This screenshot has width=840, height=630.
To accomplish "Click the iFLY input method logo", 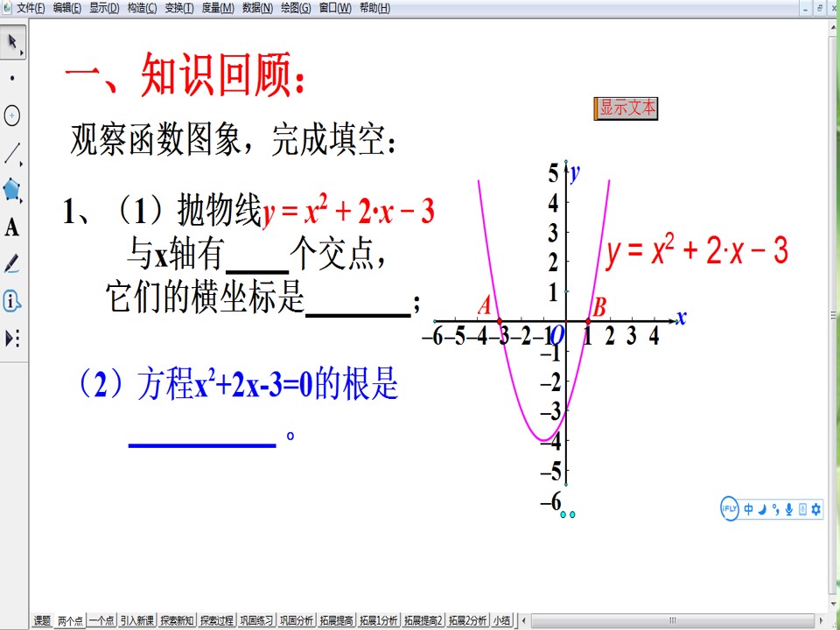I will tap(730, 509).
